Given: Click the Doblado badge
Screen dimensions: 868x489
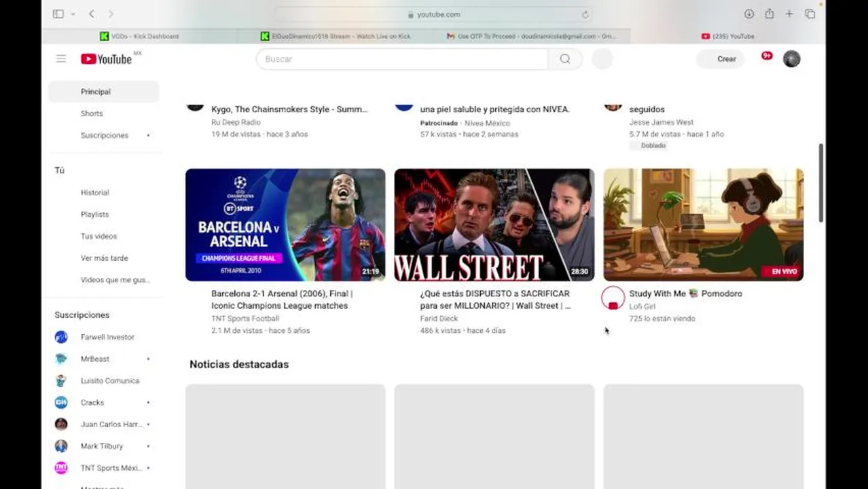Looking at the screenshot, I should 648,145.
